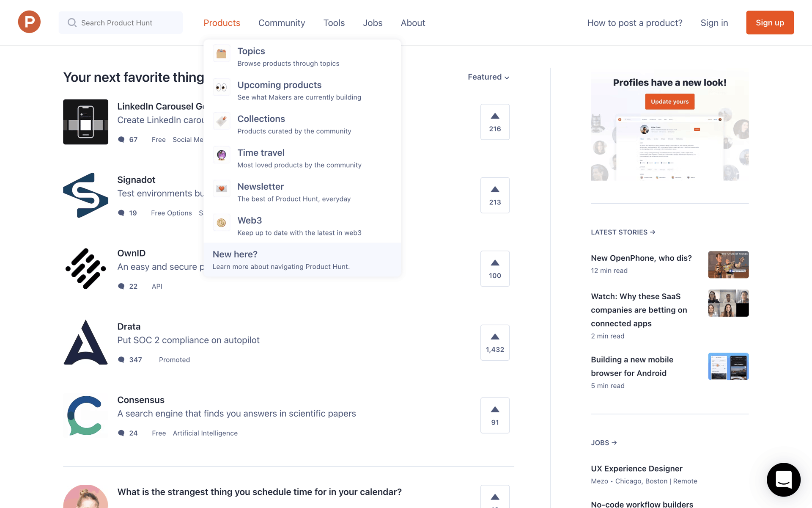
Task: Click the Sign in link
Action: click(x=714, y=23)
